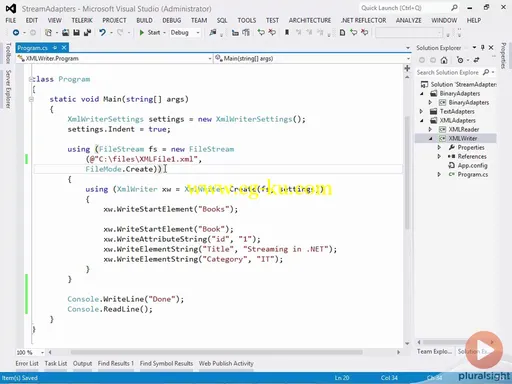Click the Find in Files toolbar icon
This screenshot has width=512, height=384.
(x=213, y=32)
